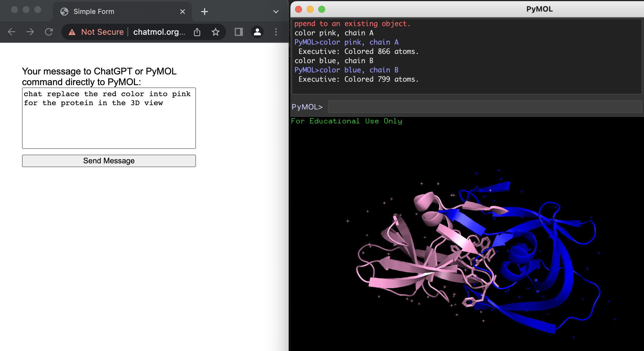644x351 pixels.
Task: Close the PyMOL window
Action: (x=299, y=9)
